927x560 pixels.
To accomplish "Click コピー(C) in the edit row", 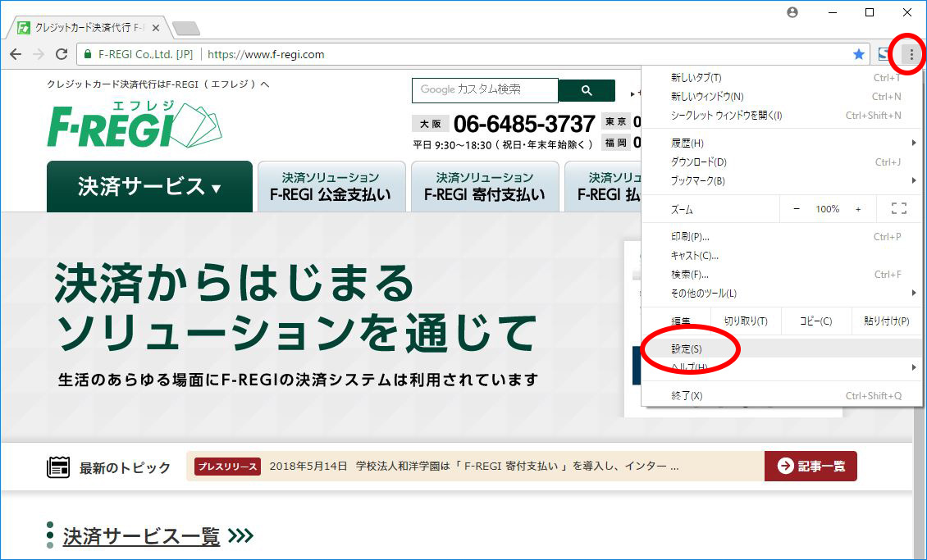I will point(816,321).
